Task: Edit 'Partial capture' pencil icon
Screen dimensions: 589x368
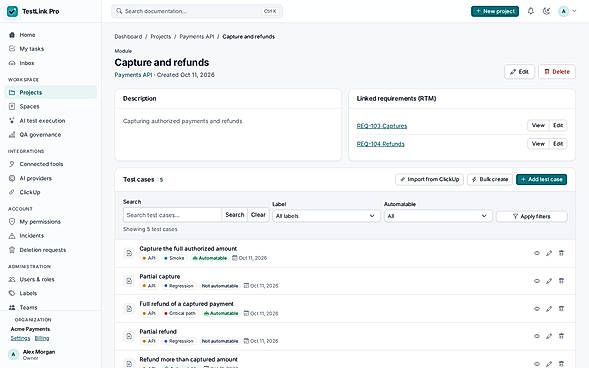Action: click(x=549, y=281)
